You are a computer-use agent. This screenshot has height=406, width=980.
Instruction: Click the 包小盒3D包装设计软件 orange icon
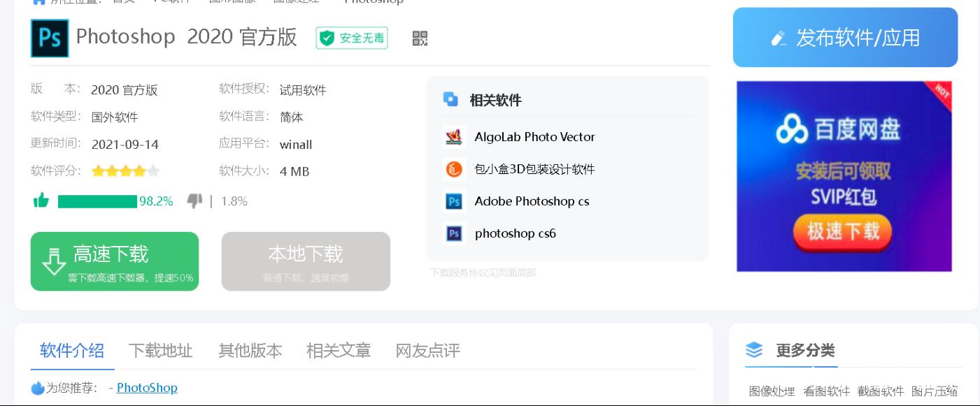click(454, 169)
